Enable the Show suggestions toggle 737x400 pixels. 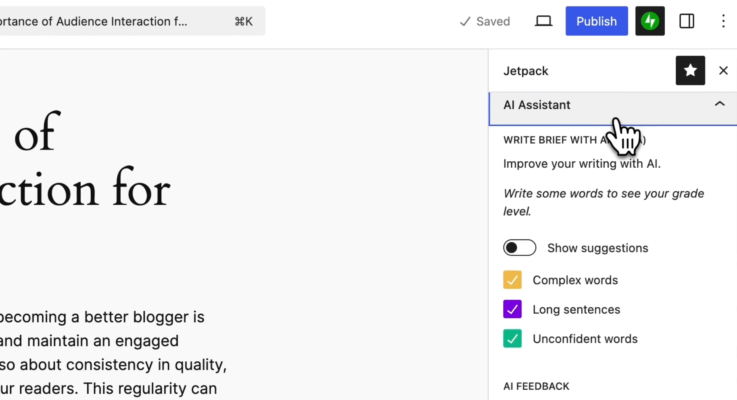[x=520, y=248]
